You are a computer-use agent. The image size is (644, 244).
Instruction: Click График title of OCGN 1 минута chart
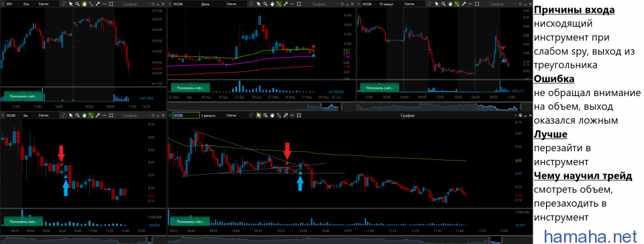[407, 115]
